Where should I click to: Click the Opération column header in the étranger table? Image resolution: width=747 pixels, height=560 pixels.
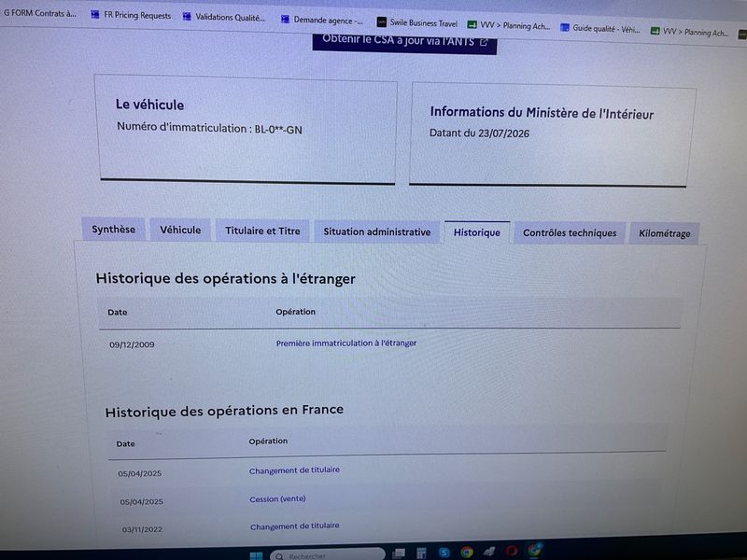pyautogui.click(x=295, y=312)
